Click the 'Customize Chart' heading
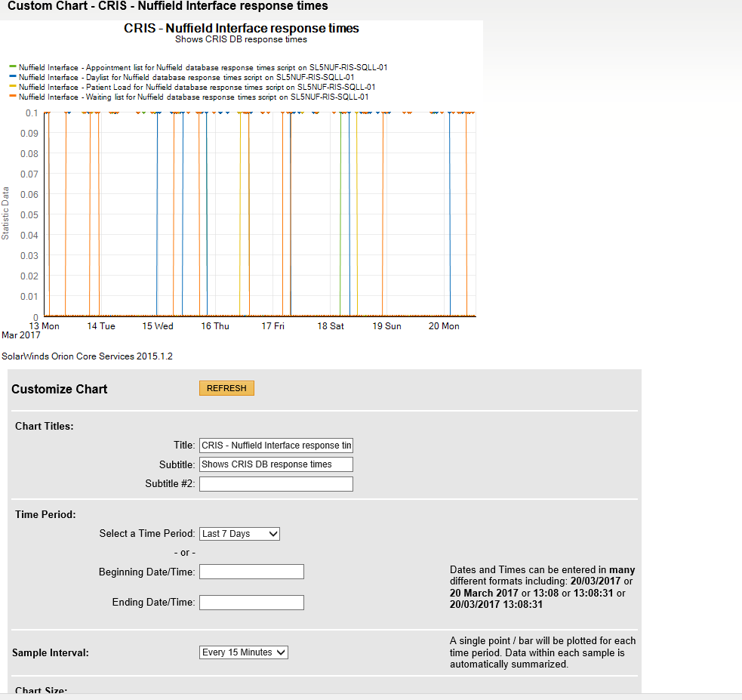 tap(59, 389)
